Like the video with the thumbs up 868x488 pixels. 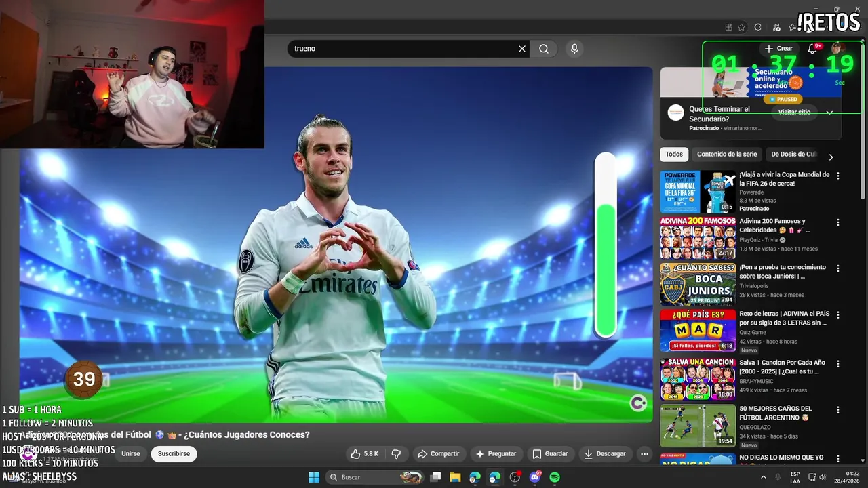pos(364,454)
